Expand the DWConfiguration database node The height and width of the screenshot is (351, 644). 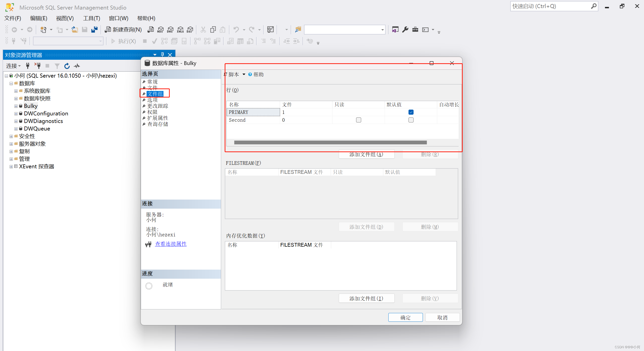click(16, 114)
